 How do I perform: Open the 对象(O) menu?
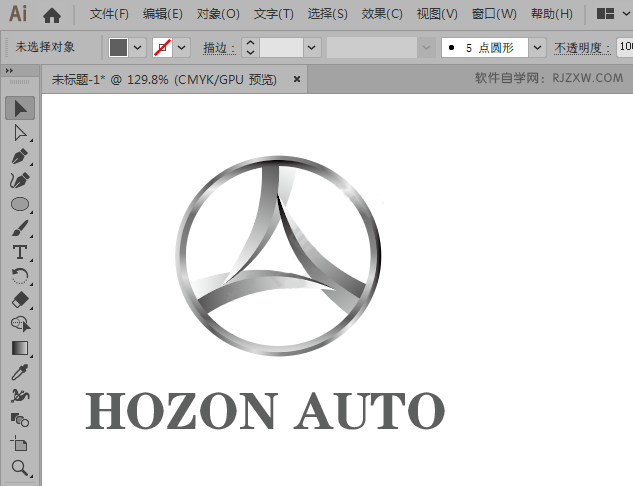coord(218,14)
